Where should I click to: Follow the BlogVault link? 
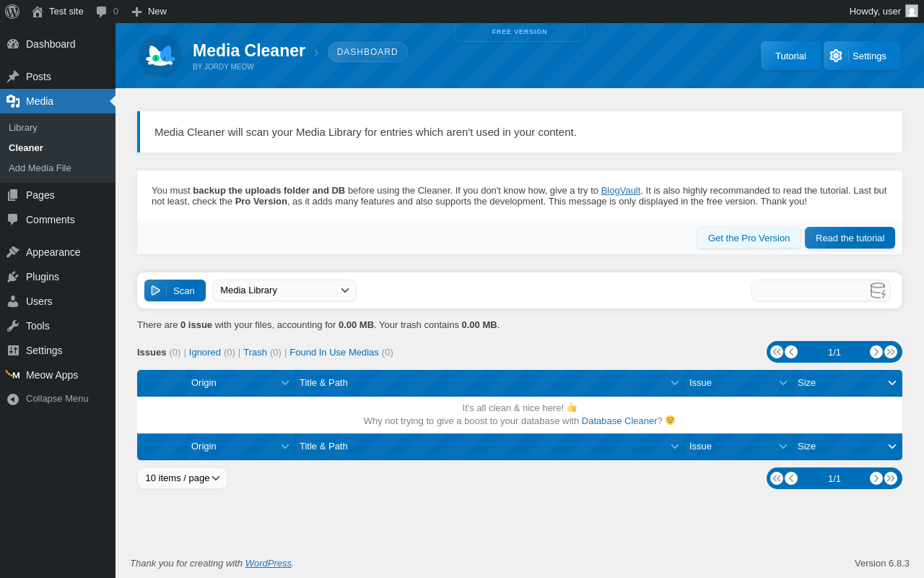click(621, 191)
